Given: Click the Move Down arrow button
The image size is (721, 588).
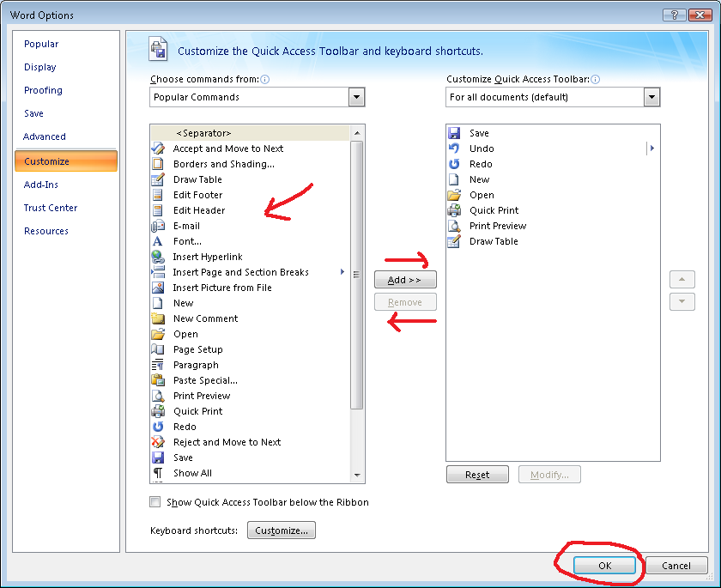Looking at the screenshot, I should 682,301.
